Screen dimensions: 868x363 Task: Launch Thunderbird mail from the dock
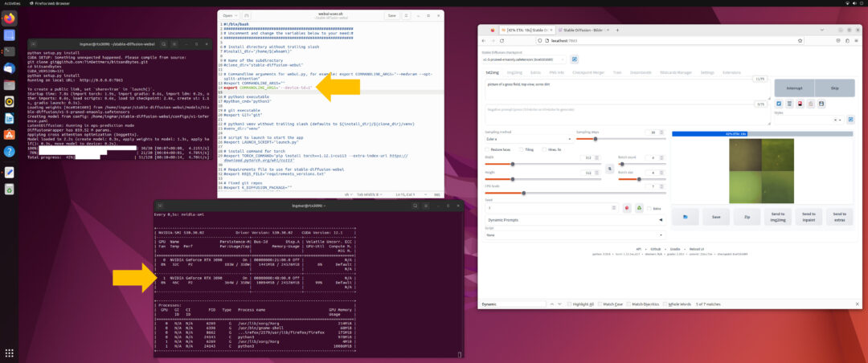(10, 68)
